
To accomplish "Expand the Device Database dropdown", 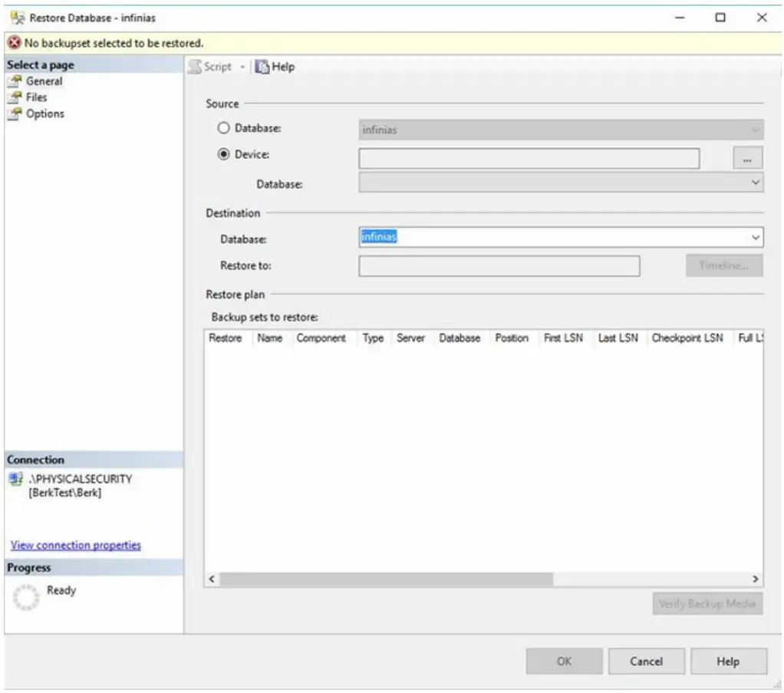I will click(x=756, y=183).
